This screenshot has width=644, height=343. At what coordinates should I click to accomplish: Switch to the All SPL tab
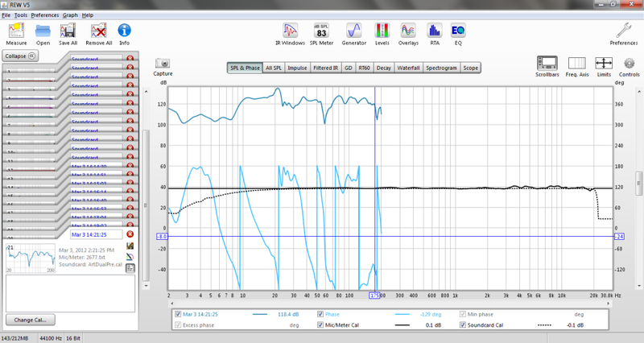[274, 68]
